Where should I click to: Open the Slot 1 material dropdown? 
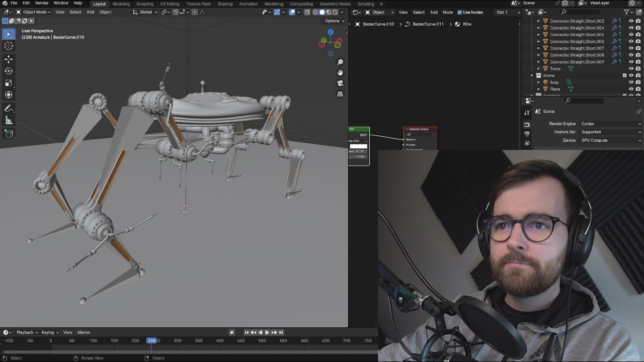point(507,12)
